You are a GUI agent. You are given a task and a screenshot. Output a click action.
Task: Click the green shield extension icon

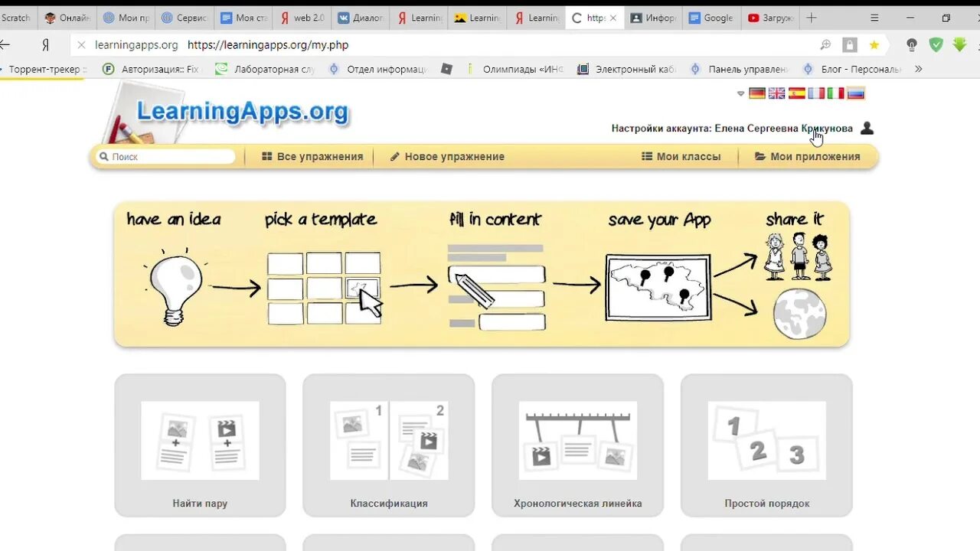(x=936, y=45)
